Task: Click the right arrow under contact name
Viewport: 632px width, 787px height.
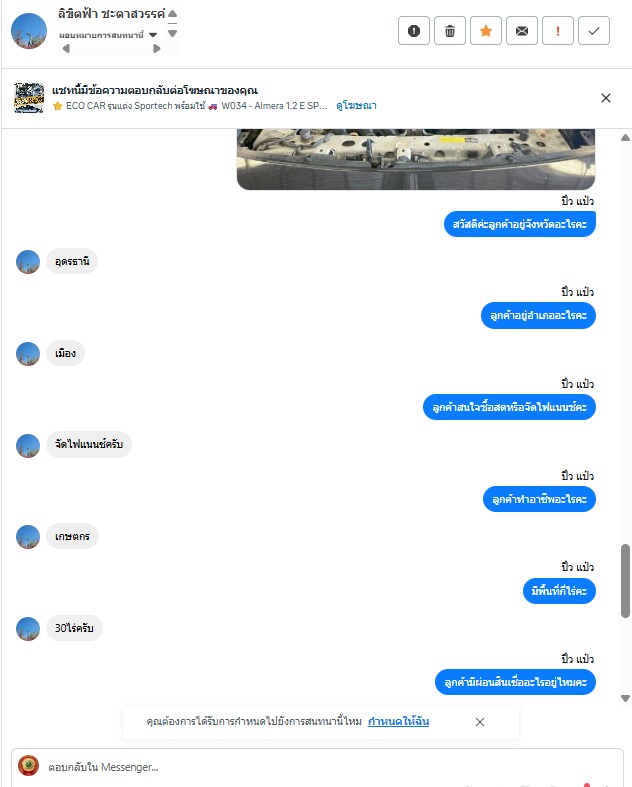Action: pos(157,49)
